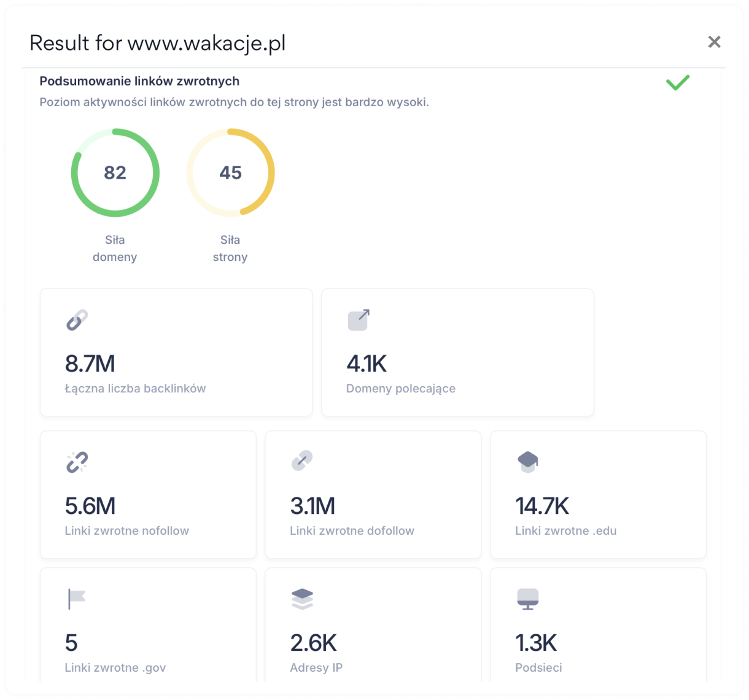Click the 14.7K .edu backlinks value

click(x=542, y=506)
